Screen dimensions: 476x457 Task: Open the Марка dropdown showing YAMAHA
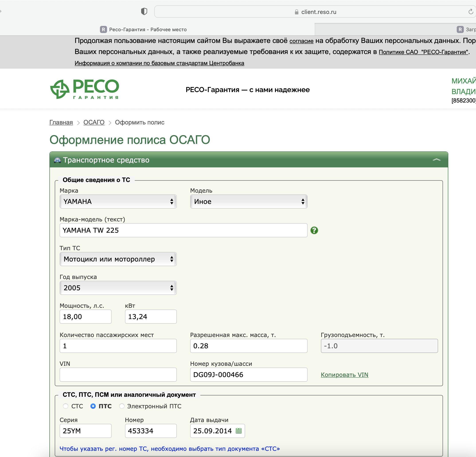pyautogui.click(x=118, y=201)
